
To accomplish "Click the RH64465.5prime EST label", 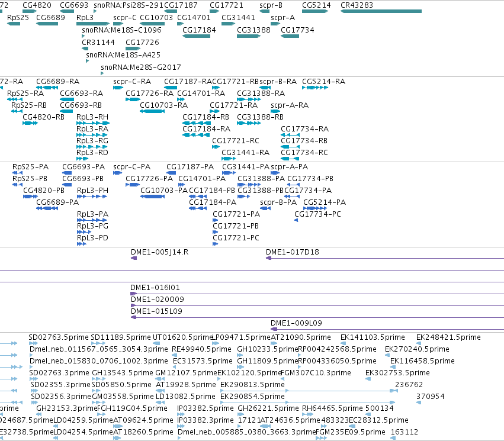I will coord(332,408).
